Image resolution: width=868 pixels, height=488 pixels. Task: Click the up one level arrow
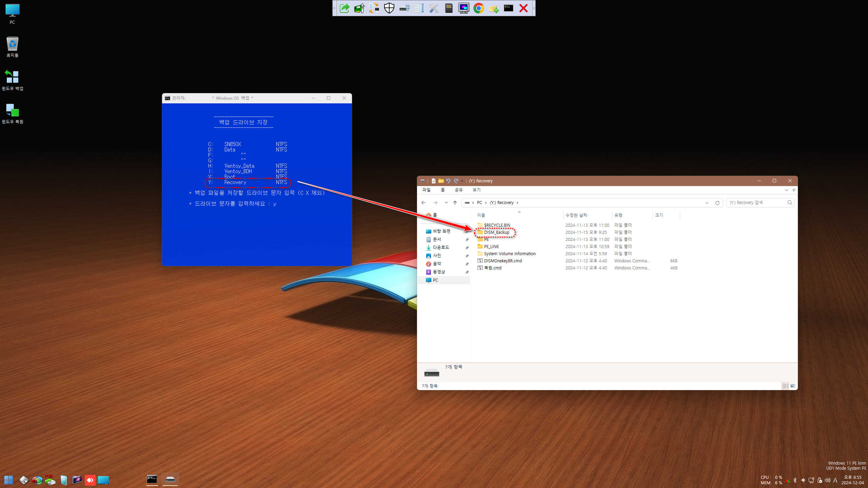point(455,203)
